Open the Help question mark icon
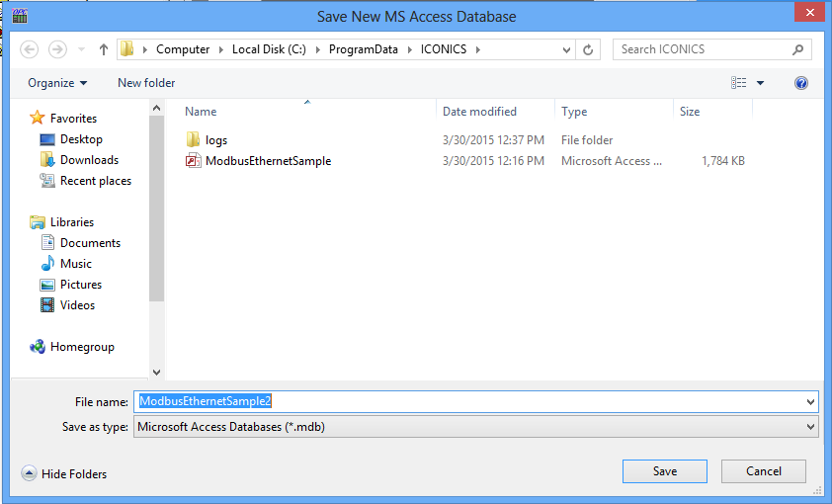Viewport: 832px width, 504px height. pos(801,83)
